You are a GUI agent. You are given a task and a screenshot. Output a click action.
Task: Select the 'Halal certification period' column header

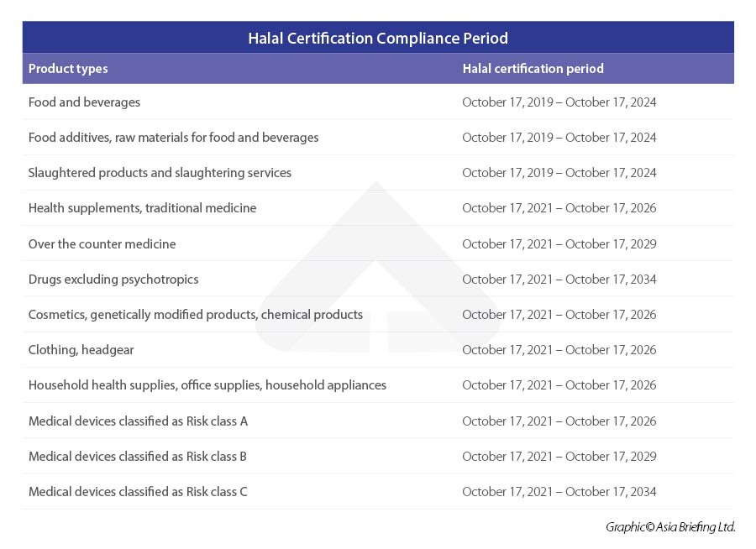click(533, 69)
